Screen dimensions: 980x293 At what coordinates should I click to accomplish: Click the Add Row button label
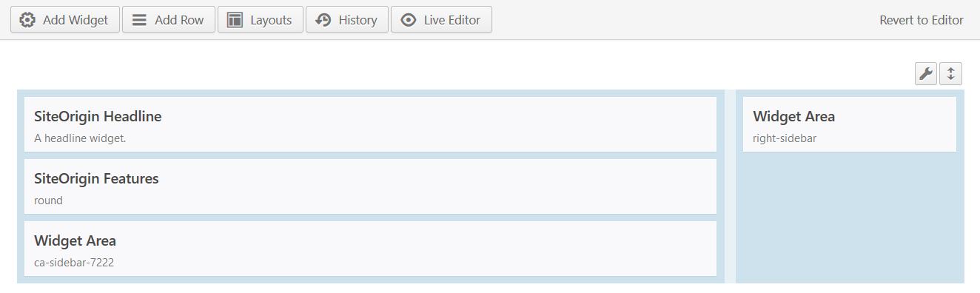(179, 20)
